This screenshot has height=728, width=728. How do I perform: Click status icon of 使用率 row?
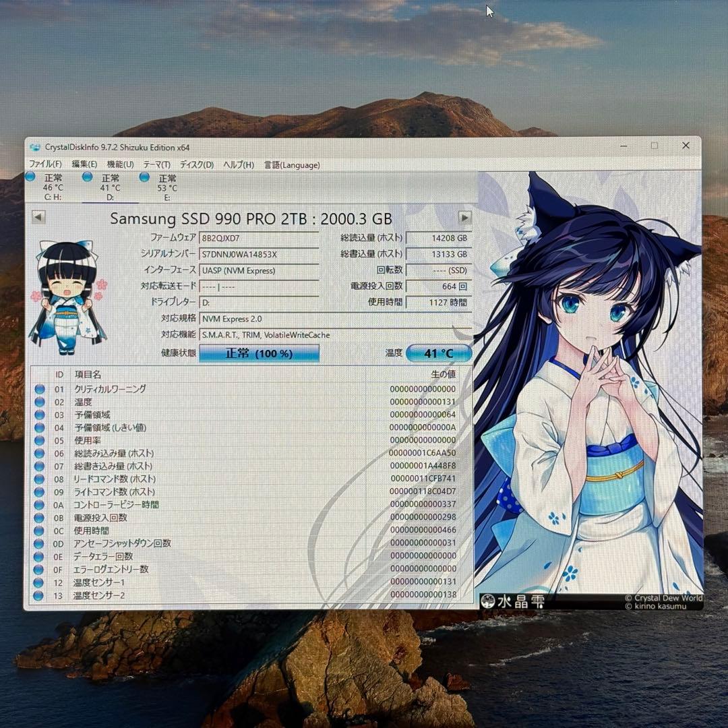[40, 440]
